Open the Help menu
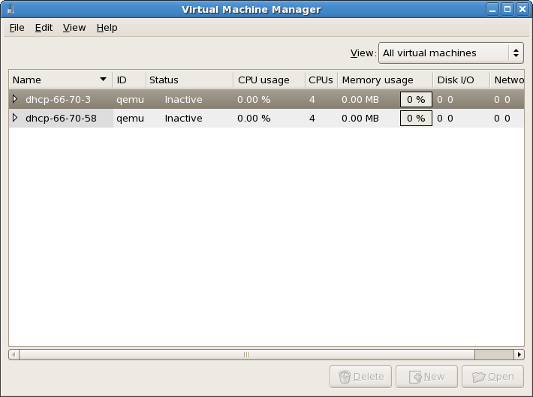 [x=107, y=28]
